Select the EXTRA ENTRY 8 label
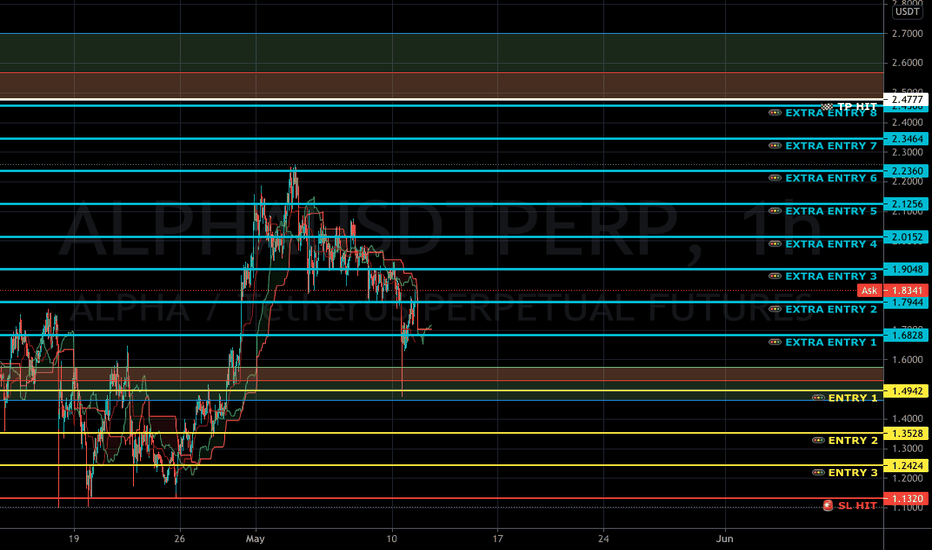The image size is (932, 550). click(x=831, y=113)
